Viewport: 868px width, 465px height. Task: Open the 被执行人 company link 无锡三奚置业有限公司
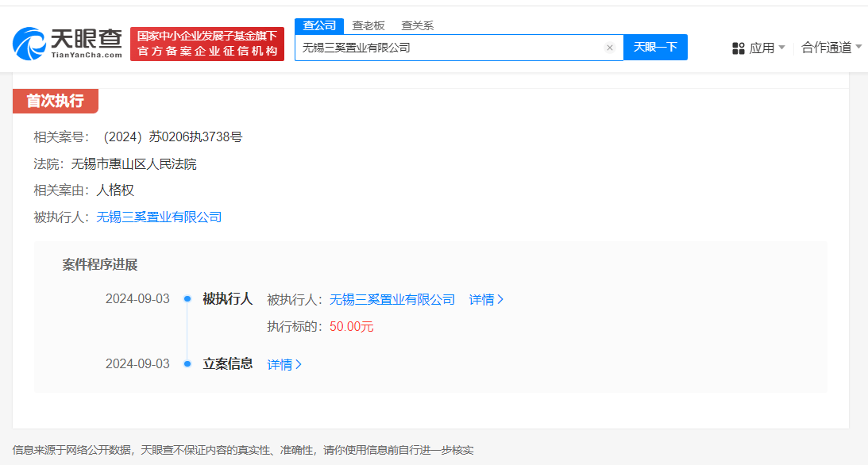pos(159,217)
